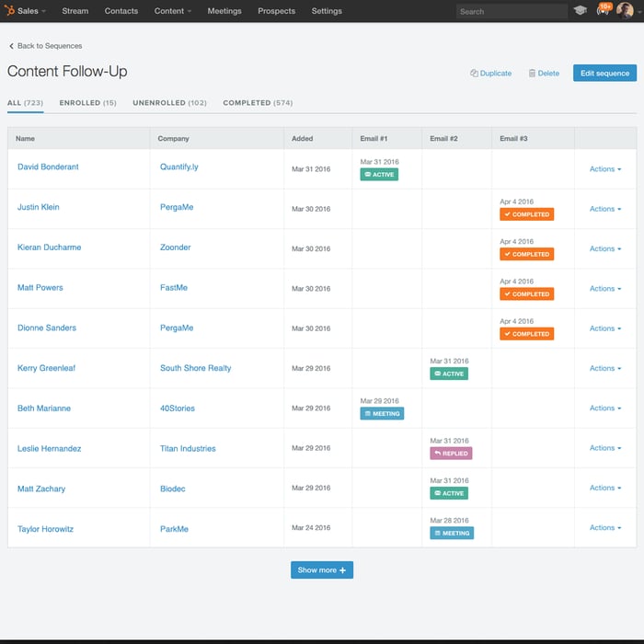
Task: Open the notifications icon with badge
Action: (x=604, y=11)
